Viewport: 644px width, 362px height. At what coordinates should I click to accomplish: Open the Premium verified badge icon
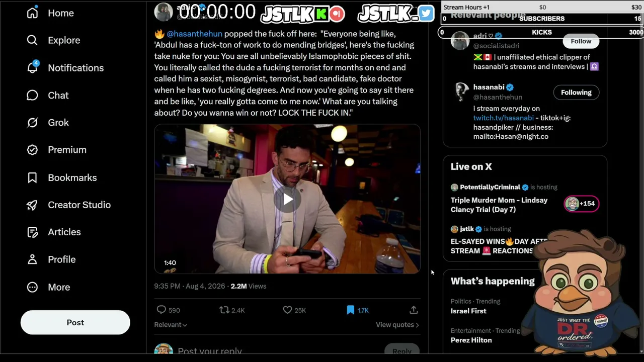pos(32,150)
